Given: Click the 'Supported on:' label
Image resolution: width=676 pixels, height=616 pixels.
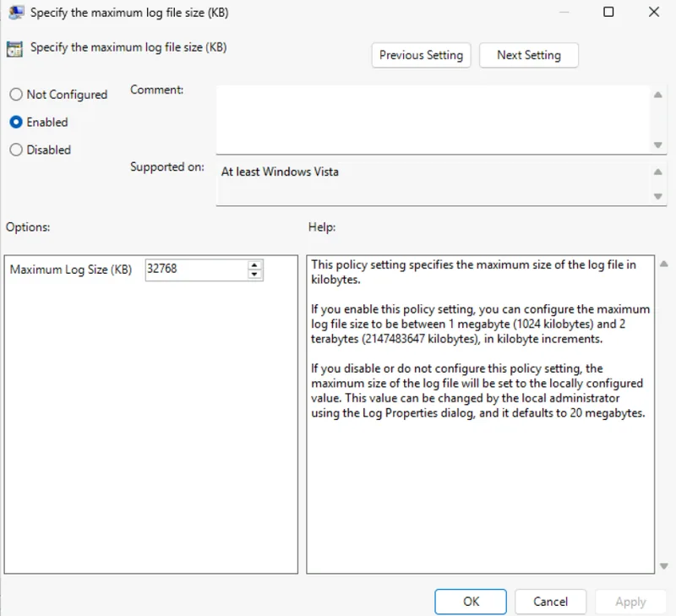Looking at the screenshot, I should (167, 166).
